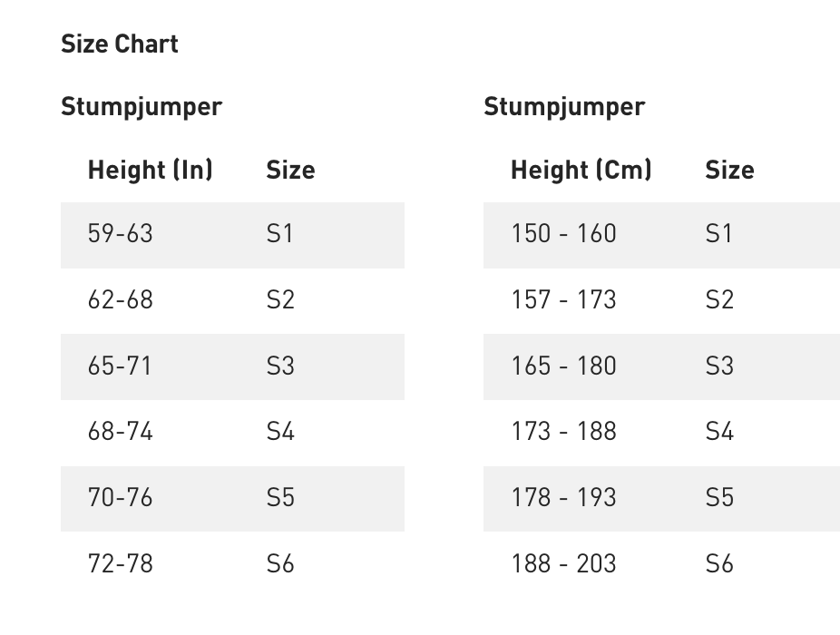This screenshot has height=635, width=840.
Task: Select the 68-74 inches height cell
Action: [x=120, y=432]
